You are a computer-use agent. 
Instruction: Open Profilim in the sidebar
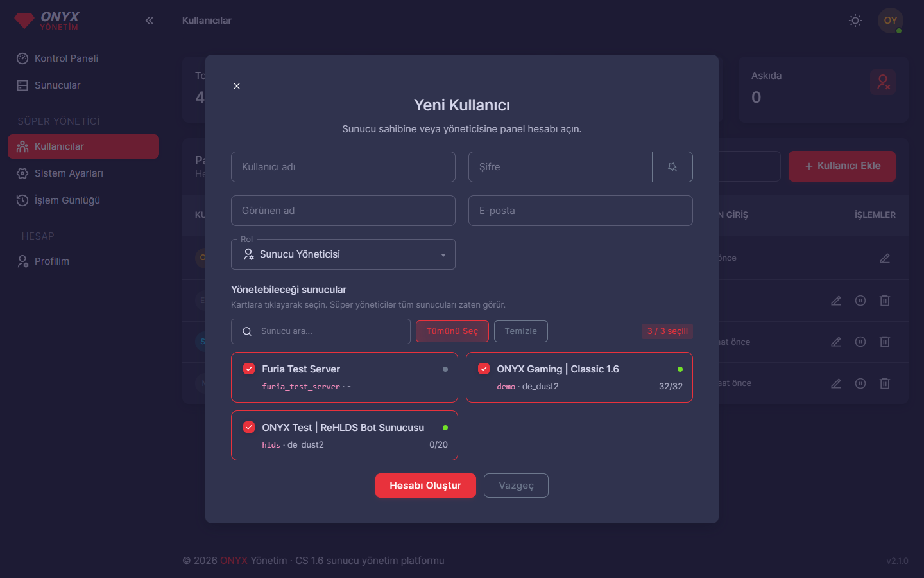[x=83, y=261]
